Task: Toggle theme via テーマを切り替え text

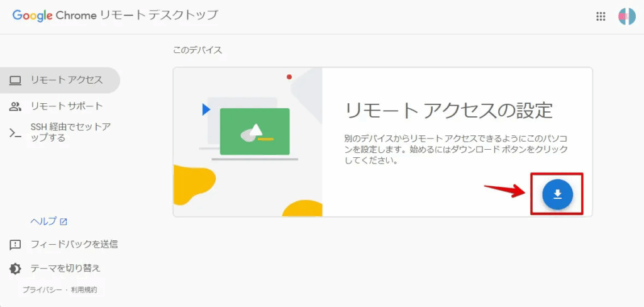Action: [x=65, y=269]
